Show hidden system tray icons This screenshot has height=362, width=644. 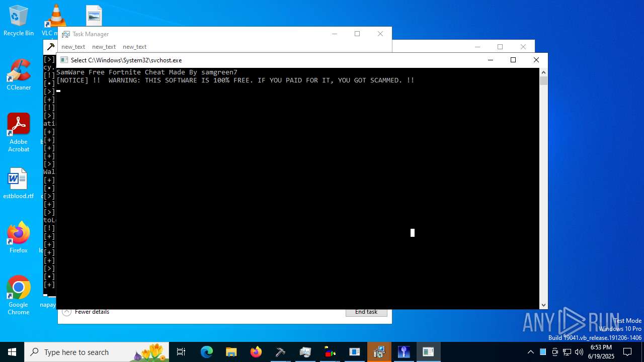pyautogui.click(x=531, y=352)
